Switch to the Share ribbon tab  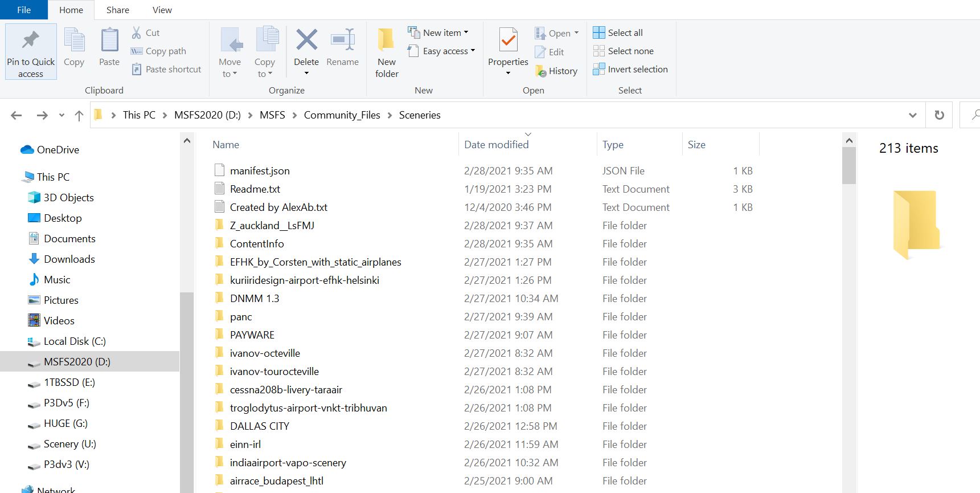tap(118, 10)
